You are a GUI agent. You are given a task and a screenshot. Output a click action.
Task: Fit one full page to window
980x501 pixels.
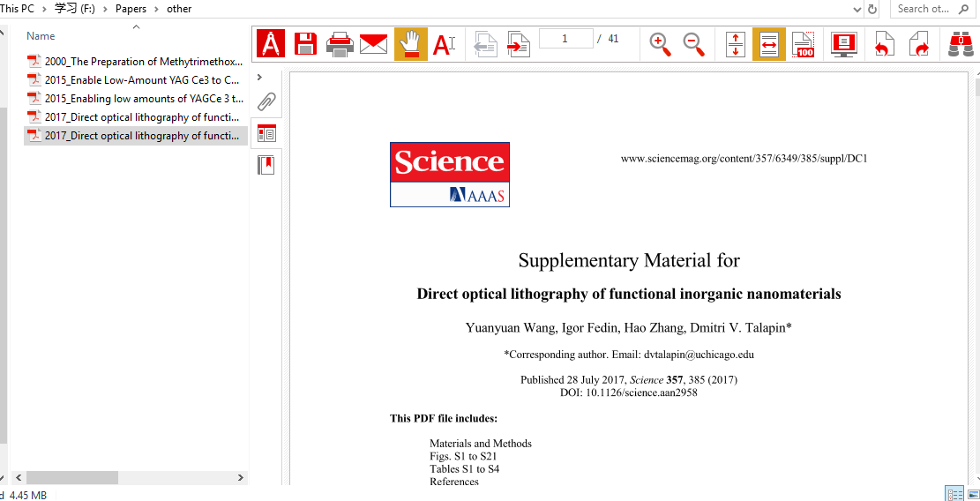[x=735, y=44]
